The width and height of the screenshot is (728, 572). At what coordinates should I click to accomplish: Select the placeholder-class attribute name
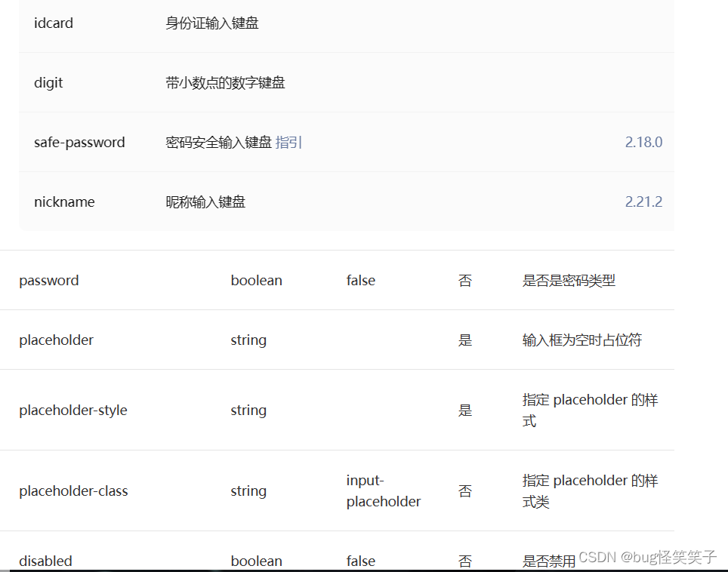click(x=73, y=491)
